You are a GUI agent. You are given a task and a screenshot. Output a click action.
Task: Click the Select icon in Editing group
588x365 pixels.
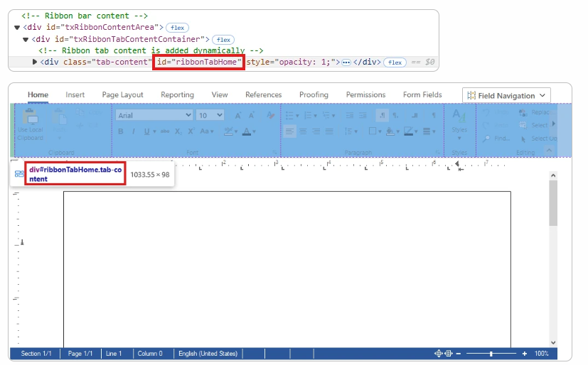coord(523,126)
